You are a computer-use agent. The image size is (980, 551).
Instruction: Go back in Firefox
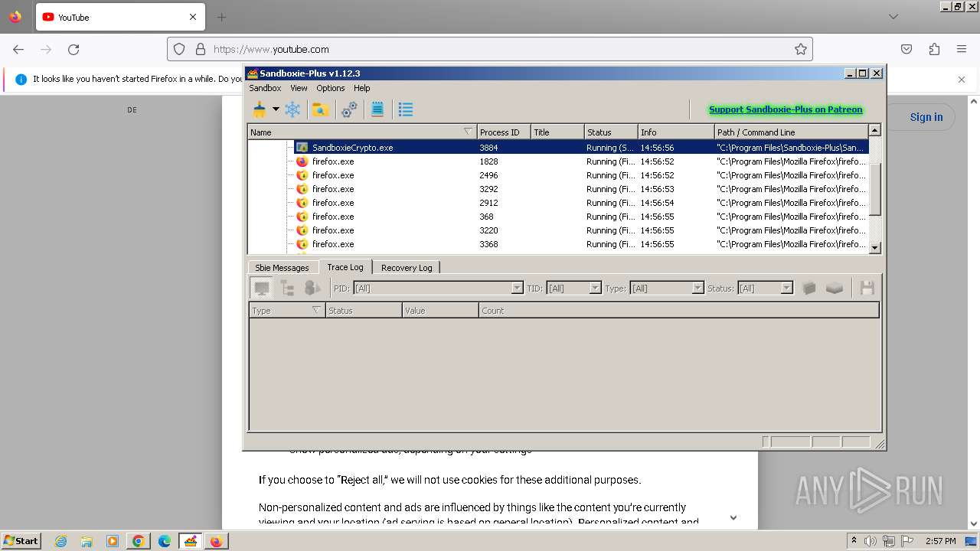pyautogui.click(x=18, y=49)
